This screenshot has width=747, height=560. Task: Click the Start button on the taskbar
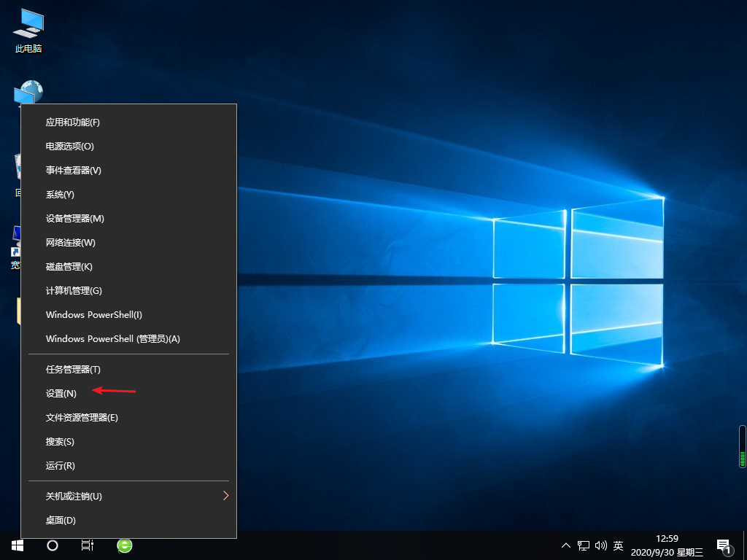tap(15, 545)
